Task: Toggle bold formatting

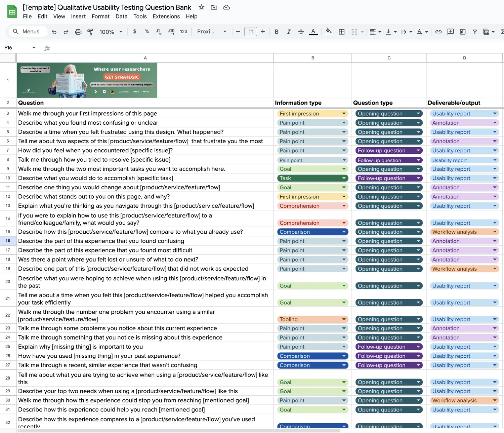Action: coord(277,32)
